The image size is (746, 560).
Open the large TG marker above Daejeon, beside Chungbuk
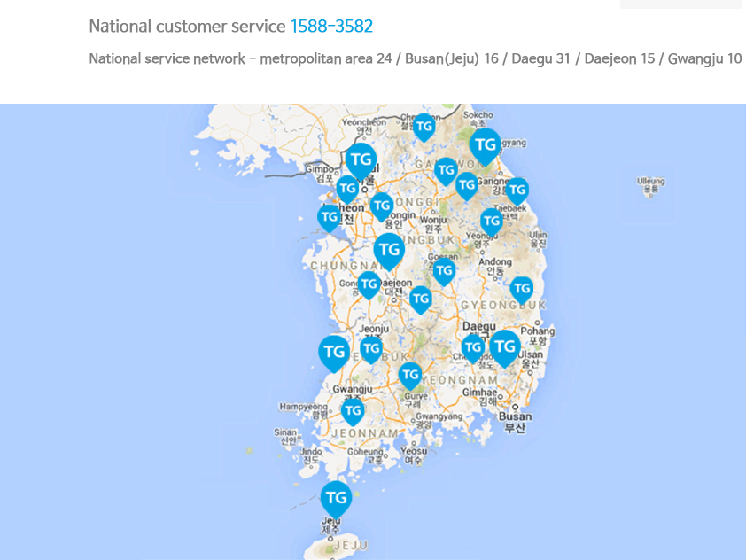point(389,251)
